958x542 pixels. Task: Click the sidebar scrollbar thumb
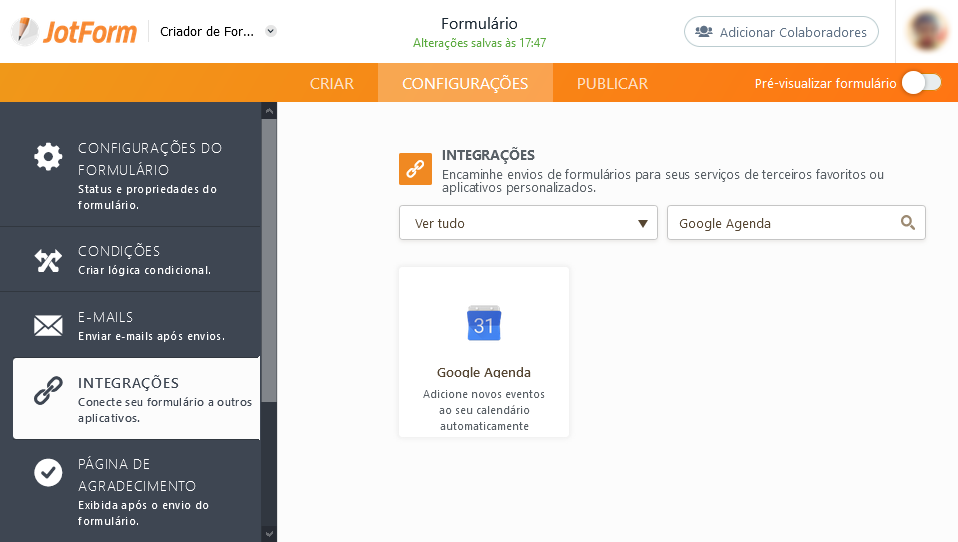click(269, 260)
